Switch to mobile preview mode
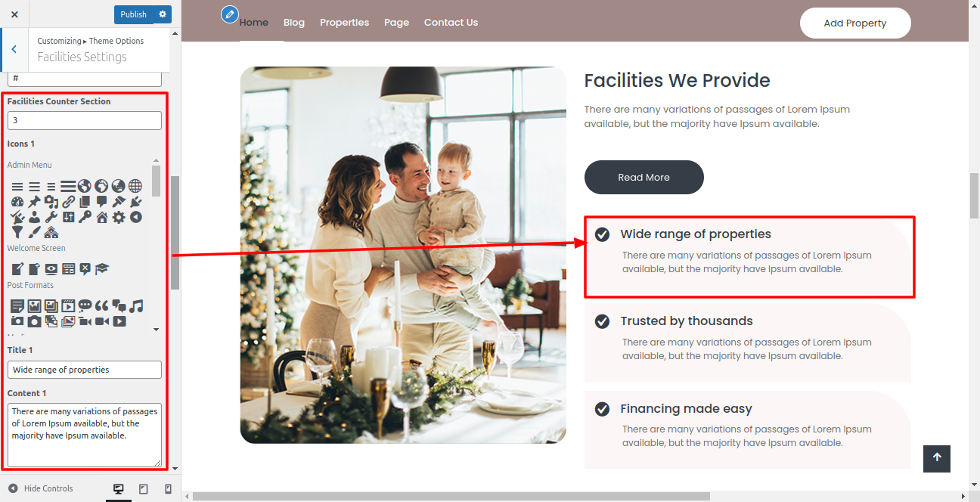Viewport: 980px width, 502px height. coord(168,489)
